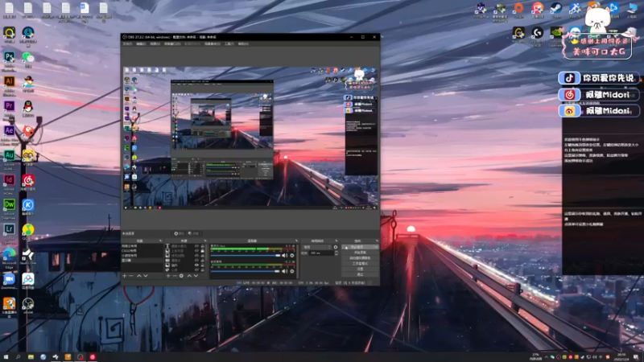Toggle Studio Mode button in Controls dock
Viewport: 644px width, 362px height.
point(360,264)
